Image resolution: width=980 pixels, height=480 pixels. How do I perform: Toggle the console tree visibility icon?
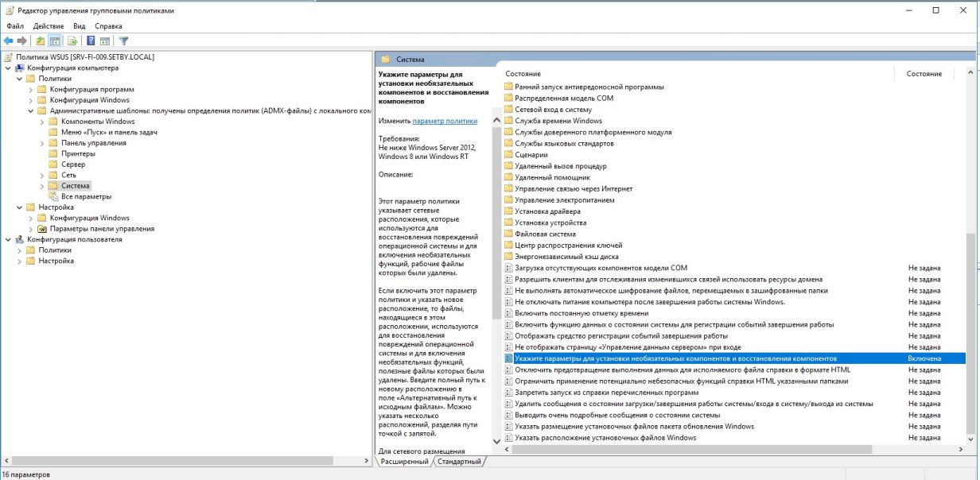pyautogui.click(x=56, y=40)
